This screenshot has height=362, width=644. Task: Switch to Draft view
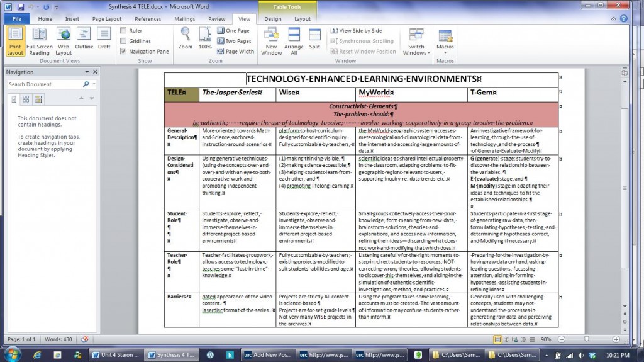pos(104,39)
